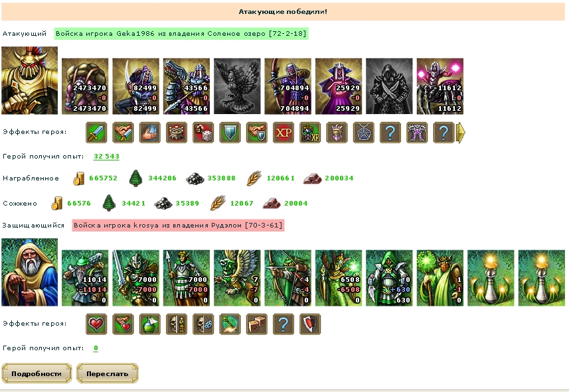Screen dimensions: 569x392
Task: Click the defender's question mark effect icon
Action: (284, 324)
